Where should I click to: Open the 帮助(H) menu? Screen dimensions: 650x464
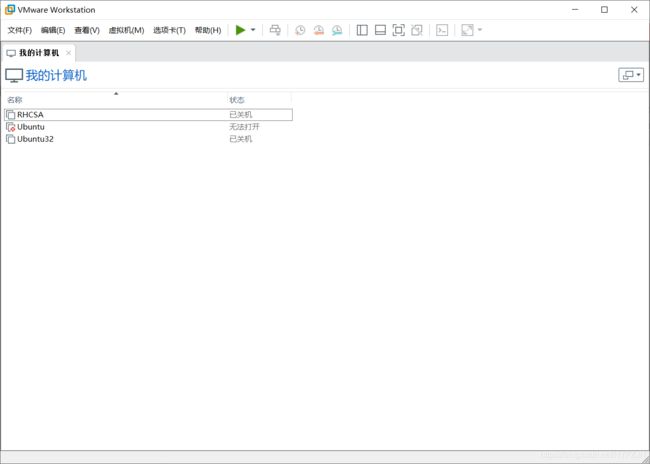click(208, 30)
